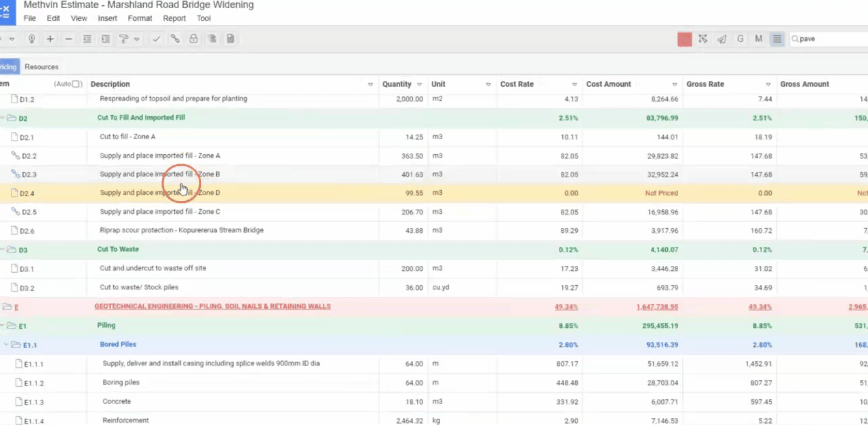Click the paint roller format icon
The width and height of the screenshot is (868, 425).
coord(124,39)
